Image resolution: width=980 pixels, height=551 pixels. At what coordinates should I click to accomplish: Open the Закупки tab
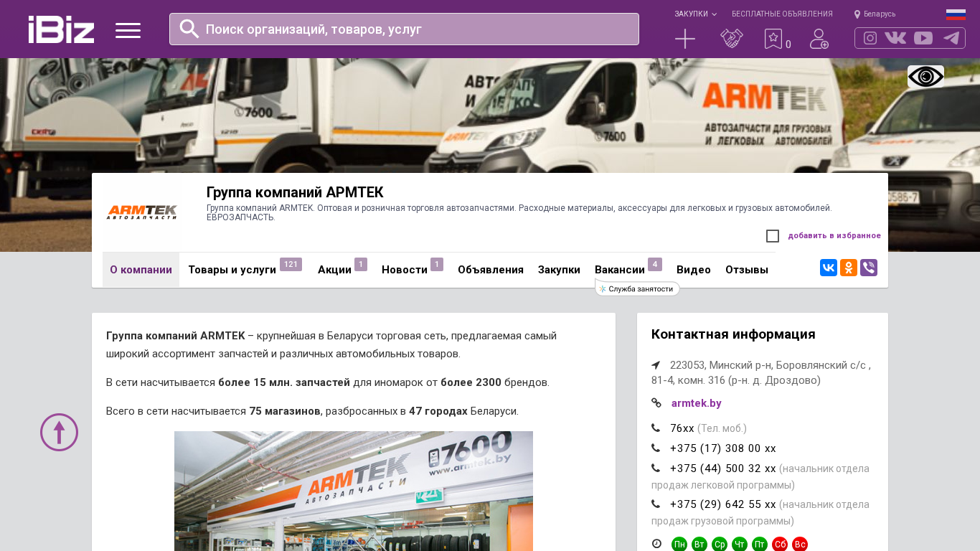pos(559,270)
